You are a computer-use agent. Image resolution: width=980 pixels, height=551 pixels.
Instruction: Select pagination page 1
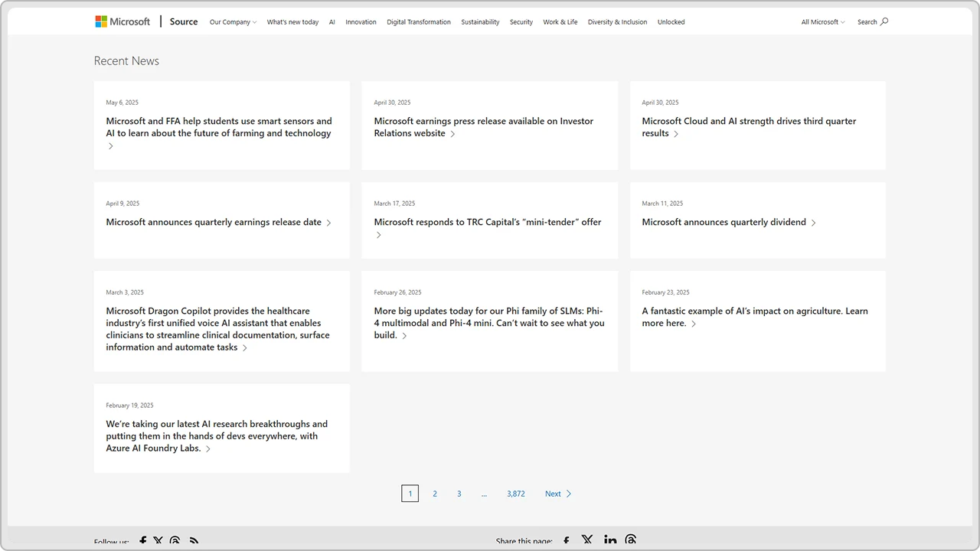(410, 494)
